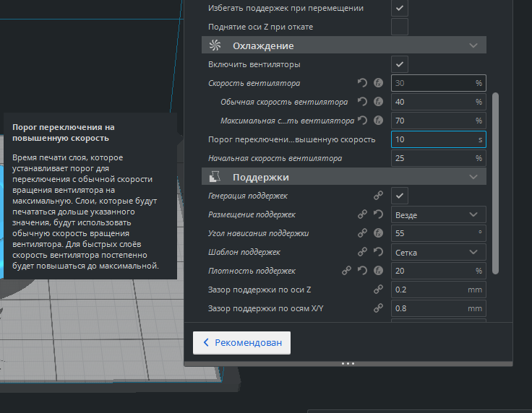Click link icon of Генерация поддержек
532x413 pixels.
[x=378, y=196]
